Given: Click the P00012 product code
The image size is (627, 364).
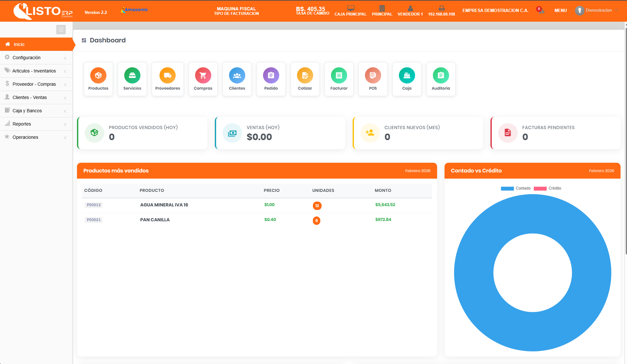Looking at the screenshot, I should point(94,205).
